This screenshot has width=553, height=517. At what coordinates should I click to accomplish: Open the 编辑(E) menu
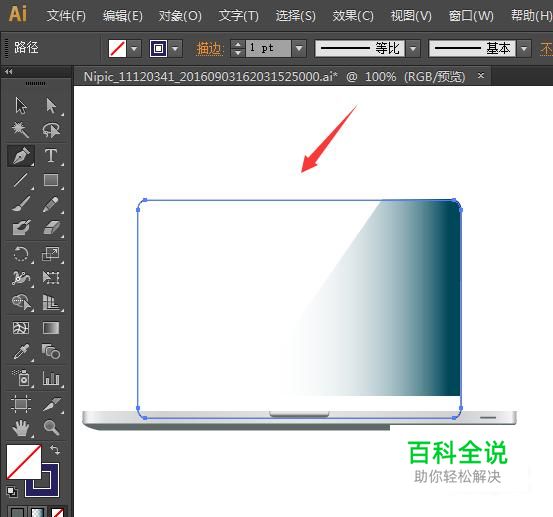click(x=123, y=16)
